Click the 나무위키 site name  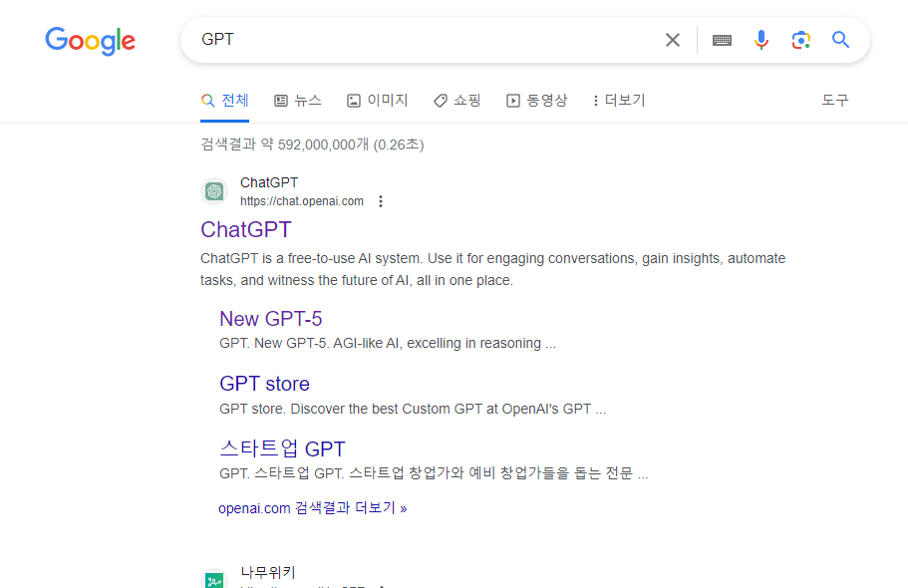(268, 572)
